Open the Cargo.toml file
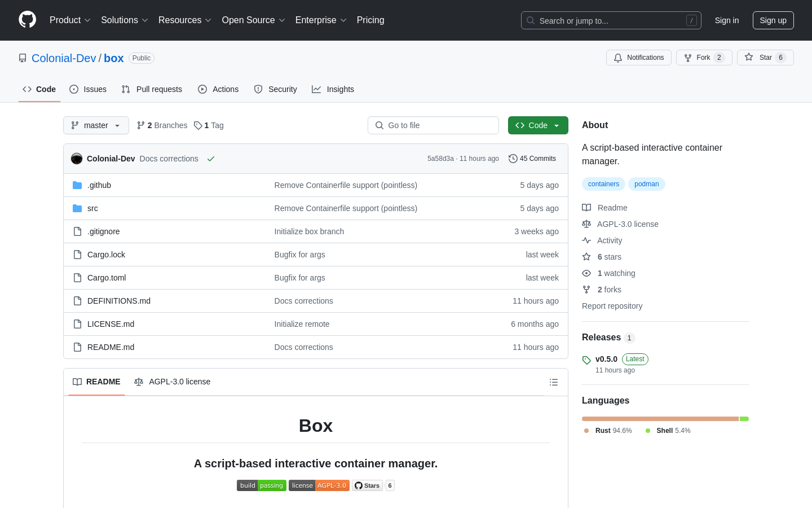The width and height of the screenshot is (812, 508). 107,278
